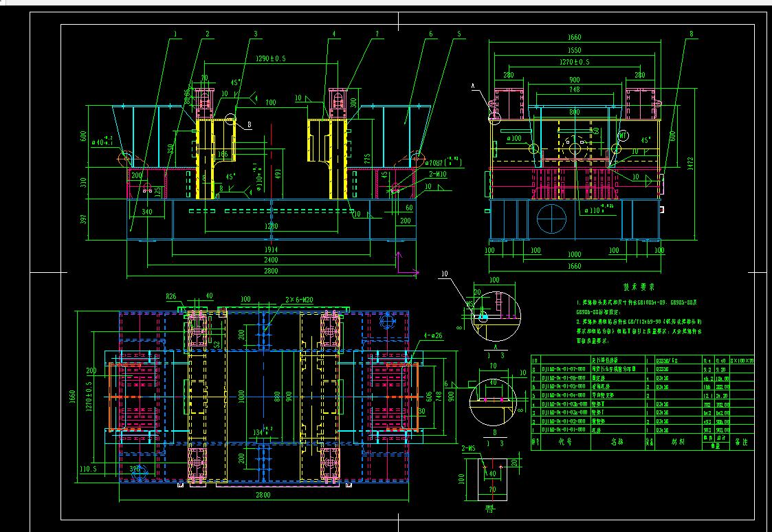Select part balloon number 6 leader label
The width and height of the screenshot is (772, 532).
[x=431, y=34]
